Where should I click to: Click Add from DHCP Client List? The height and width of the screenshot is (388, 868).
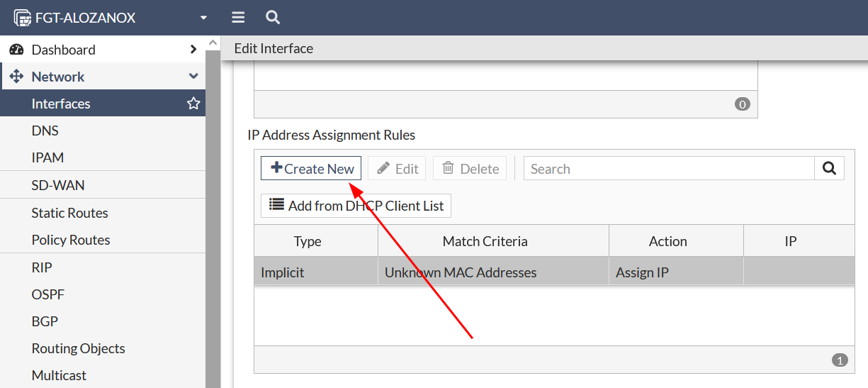coord(356,206)
